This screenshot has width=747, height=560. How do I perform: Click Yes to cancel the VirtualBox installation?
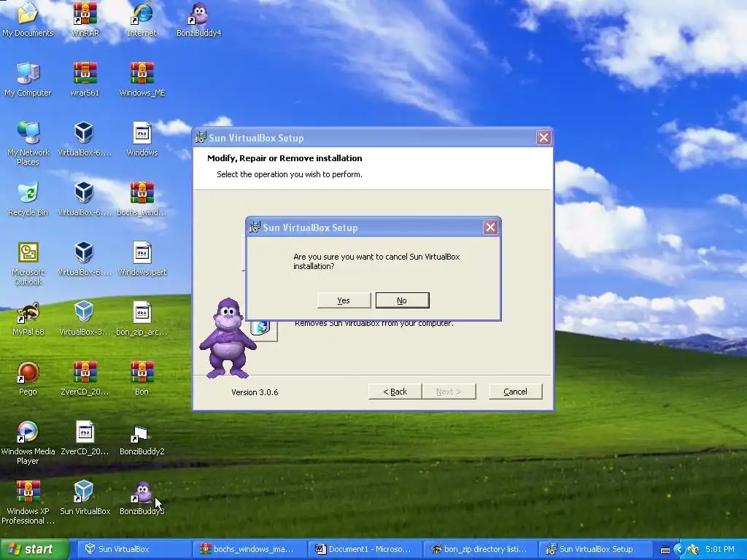344,300
